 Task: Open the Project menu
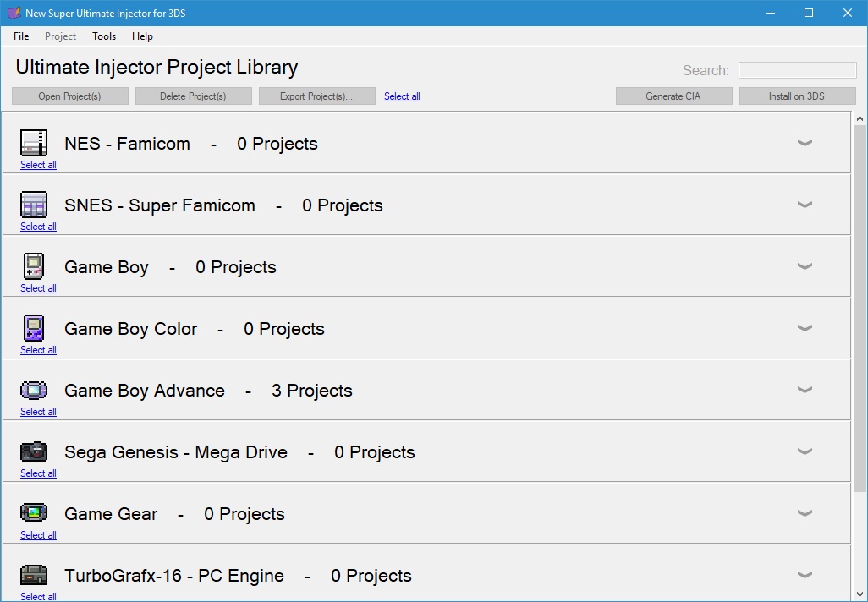(x=60, y=36)
